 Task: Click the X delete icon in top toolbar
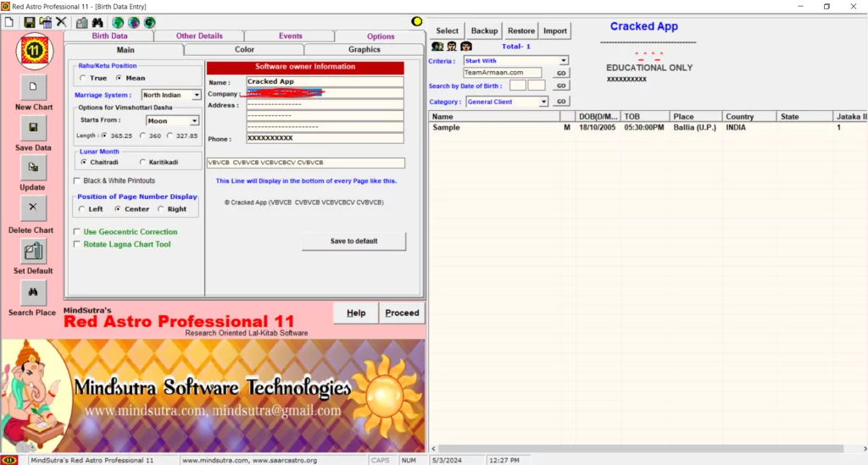point(61,22)
